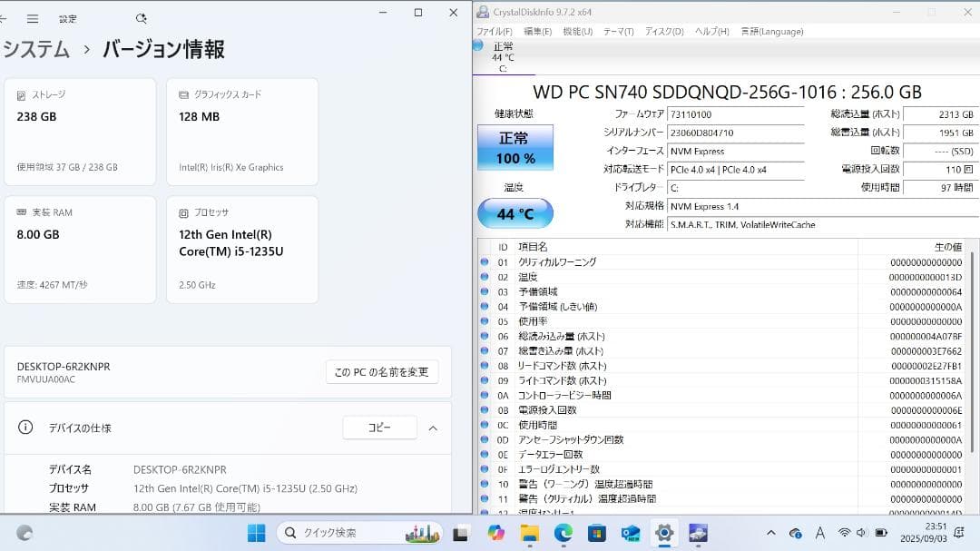
Task: Expand hidden system tray icons
Action: tap(769, 534)
